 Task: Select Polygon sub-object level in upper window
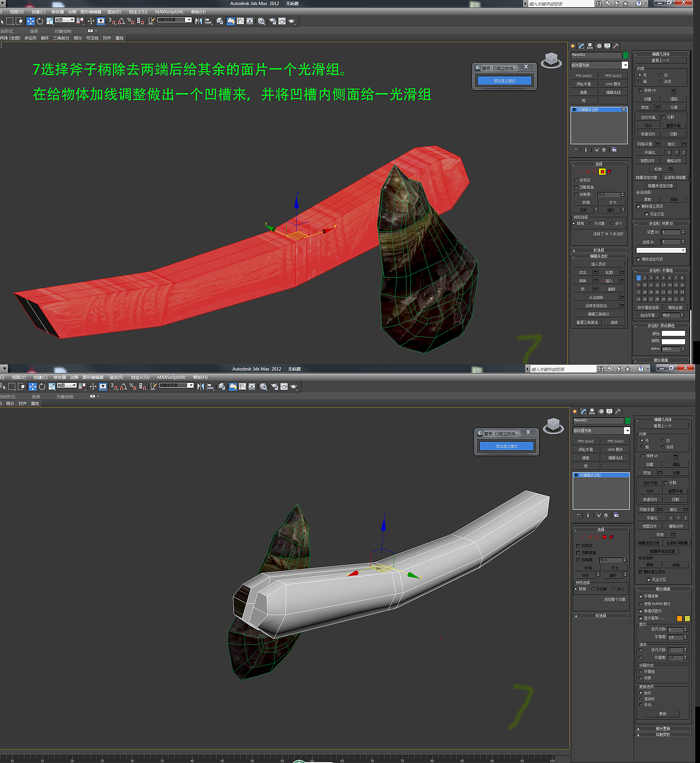602,171
